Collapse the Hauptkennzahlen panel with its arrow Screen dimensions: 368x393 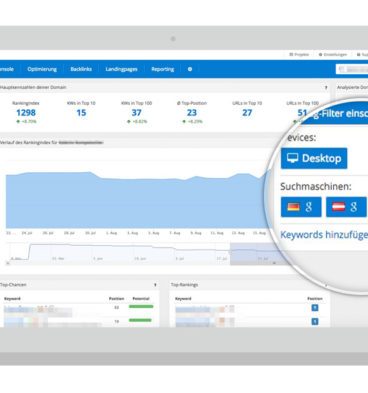pyautogui.click(x=326, y=88)
